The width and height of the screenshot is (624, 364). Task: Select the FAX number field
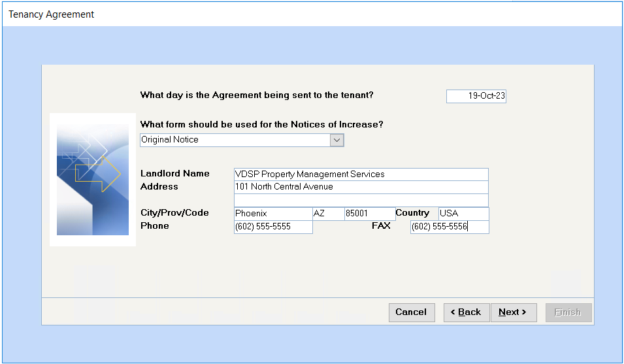(x=450, y=227)
